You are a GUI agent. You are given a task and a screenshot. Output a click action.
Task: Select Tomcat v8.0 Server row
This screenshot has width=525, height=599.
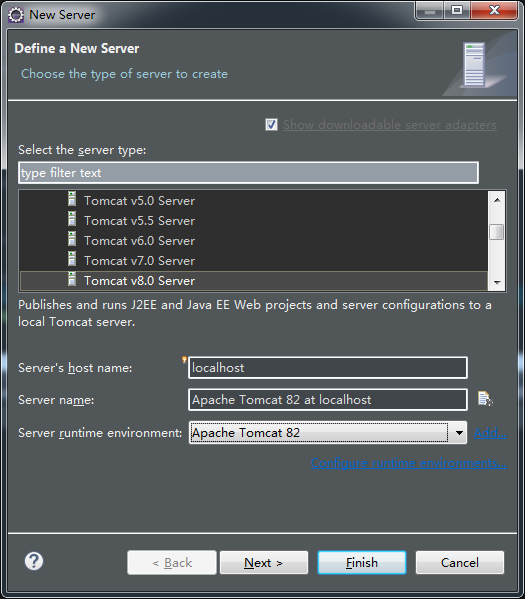(254, 281)
